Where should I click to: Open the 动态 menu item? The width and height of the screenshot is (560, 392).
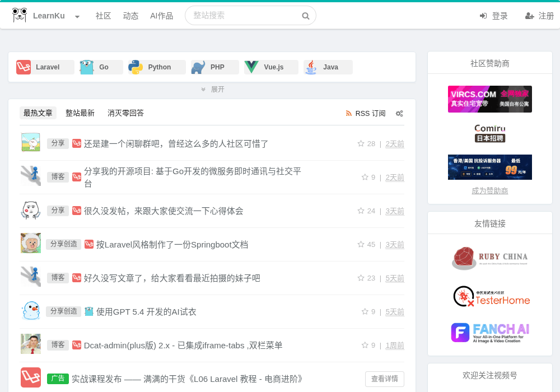click(130, 16)
